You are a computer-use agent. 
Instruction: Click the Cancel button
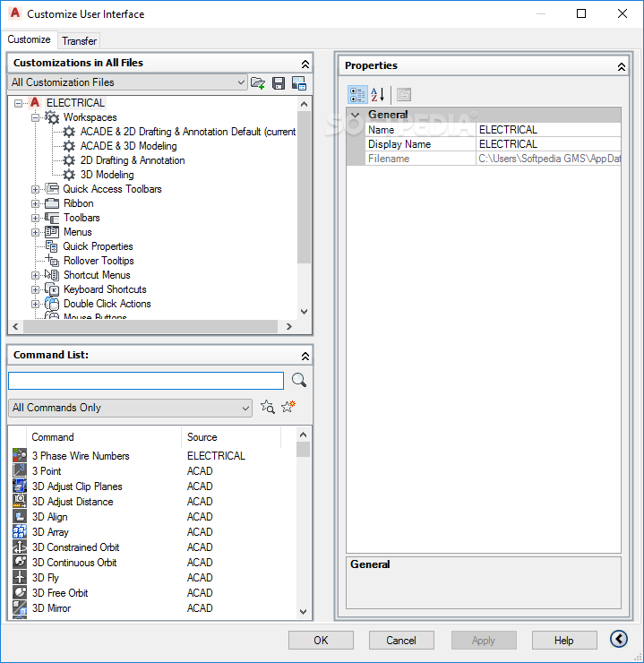tap(401, 641)
